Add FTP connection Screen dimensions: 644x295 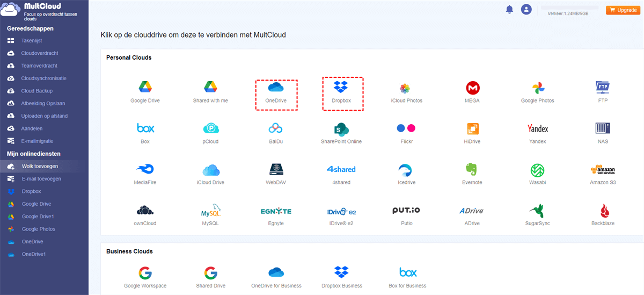click(x=602, y=92)
